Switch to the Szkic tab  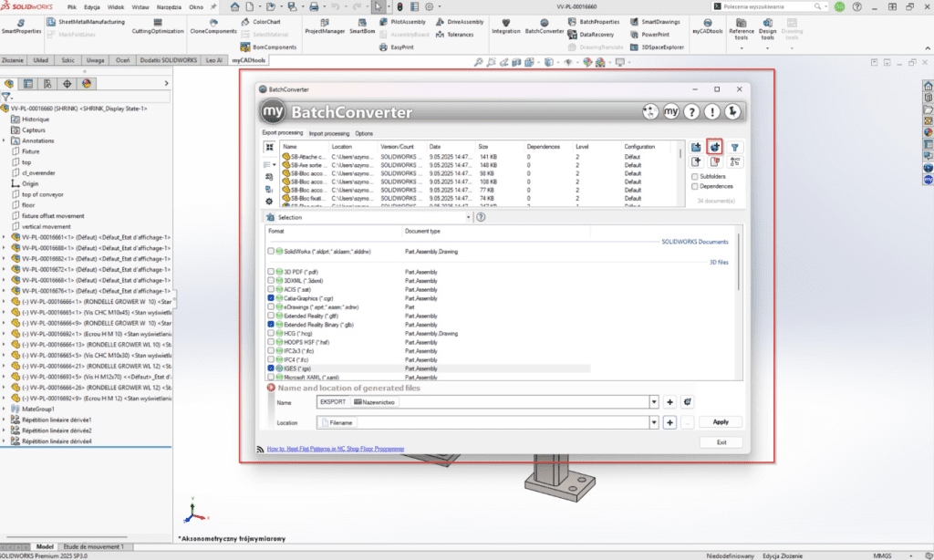pyautogui.click(x=67, y=60)
